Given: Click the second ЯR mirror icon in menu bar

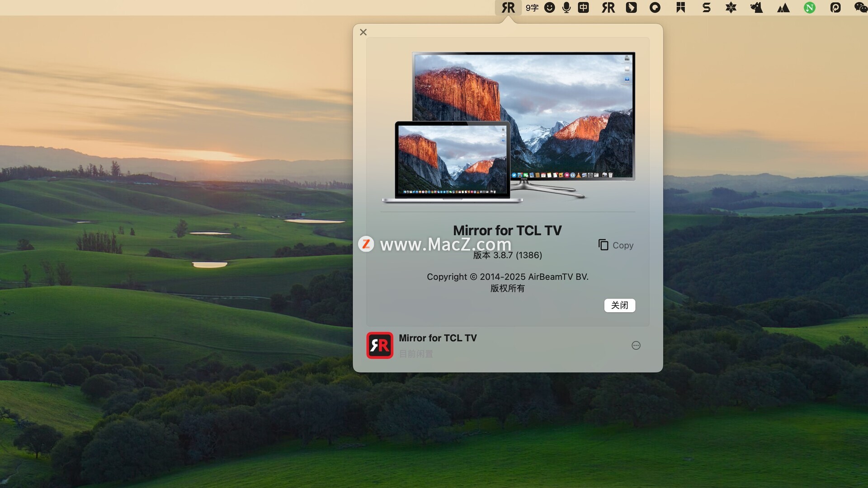Looking at the screenshot, I should click(x=609, y=8).
